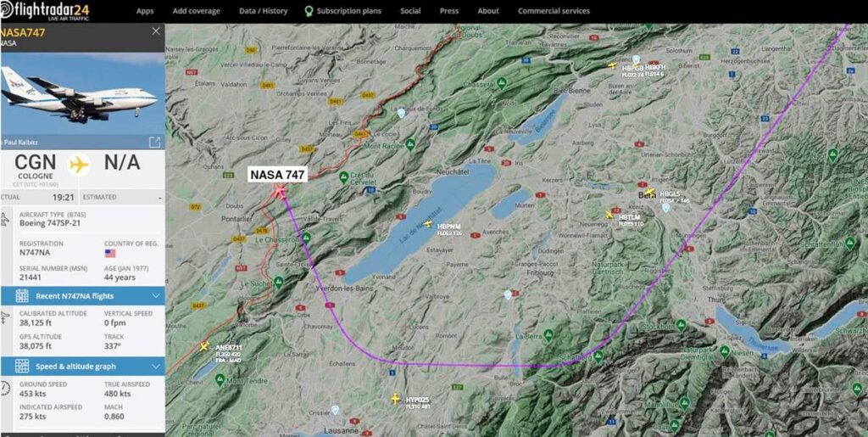Click the photographer credit Paul Kalbitz
The width and height of the screenshot is (868, 437).
click(x=19, y=143)
